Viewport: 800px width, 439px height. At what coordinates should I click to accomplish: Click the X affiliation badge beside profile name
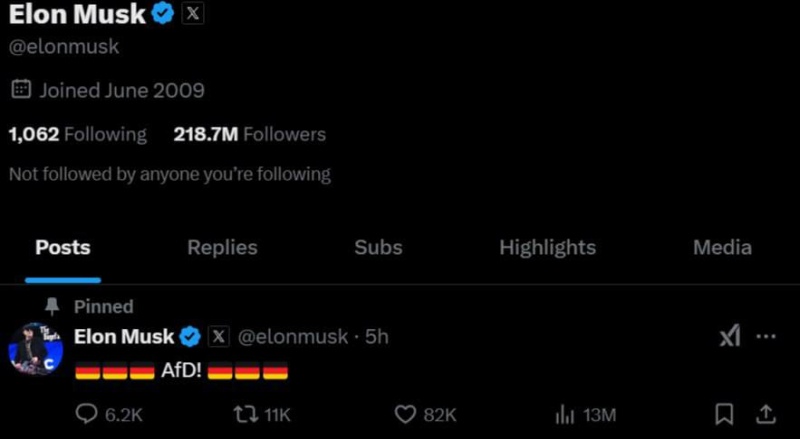[193, 14]
